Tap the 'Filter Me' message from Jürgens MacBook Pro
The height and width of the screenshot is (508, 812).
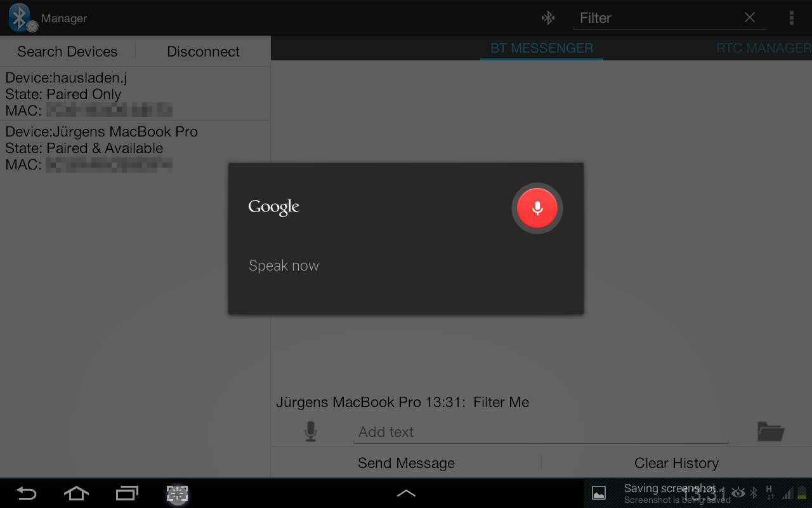pos(402,402)
